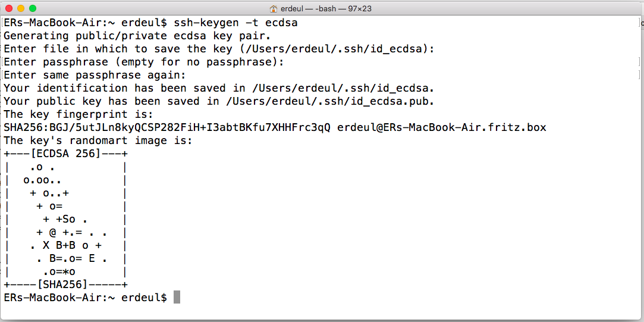Close the Terminal window with red button
The height and width of the screenshot is (322, 644).
click(10, 8)
